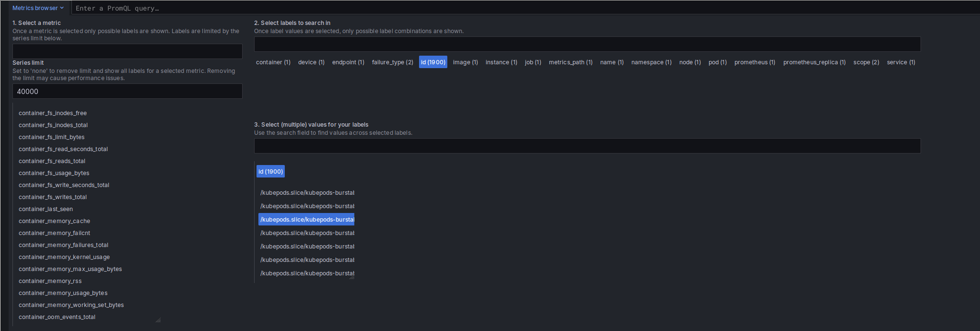Choose metric container_memory_failcnt
This screenshot has width=980, height=331.
(x=54, y=233)
